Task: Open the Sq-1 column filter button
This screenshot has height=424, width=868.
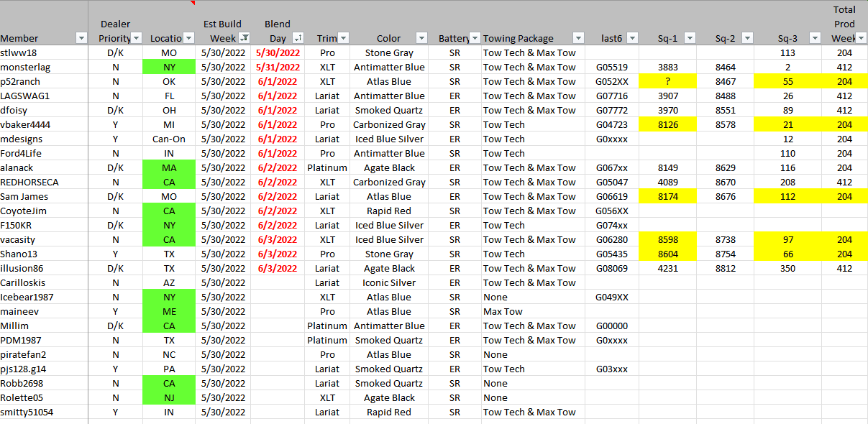Action: click(690, 38)
